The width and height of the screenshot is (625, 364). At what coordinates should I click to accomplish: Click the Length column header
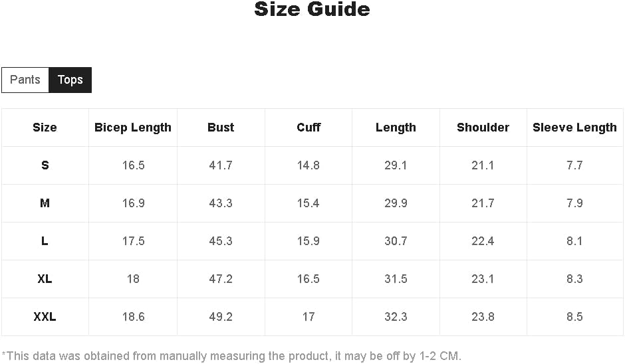[396, 128]
